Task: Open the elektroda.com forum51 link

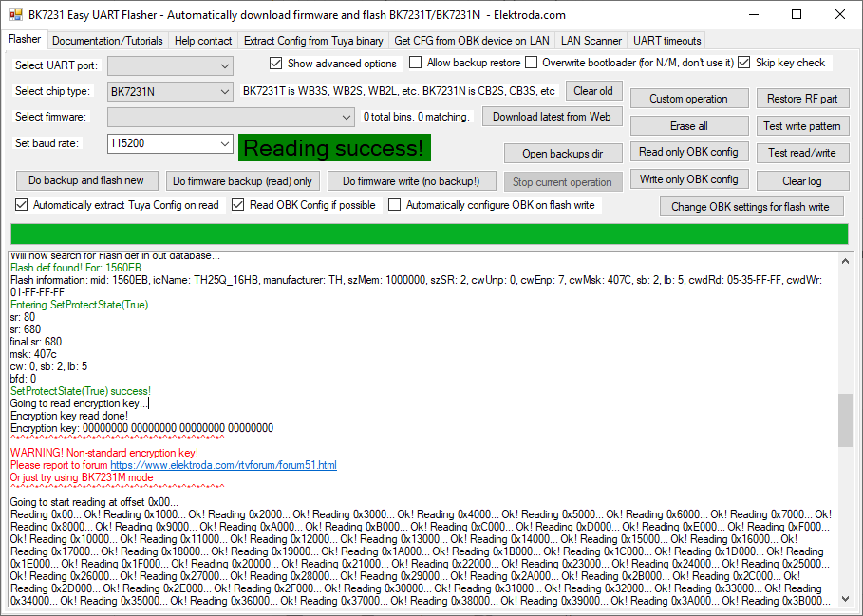Action: click(x=223, y=465)
